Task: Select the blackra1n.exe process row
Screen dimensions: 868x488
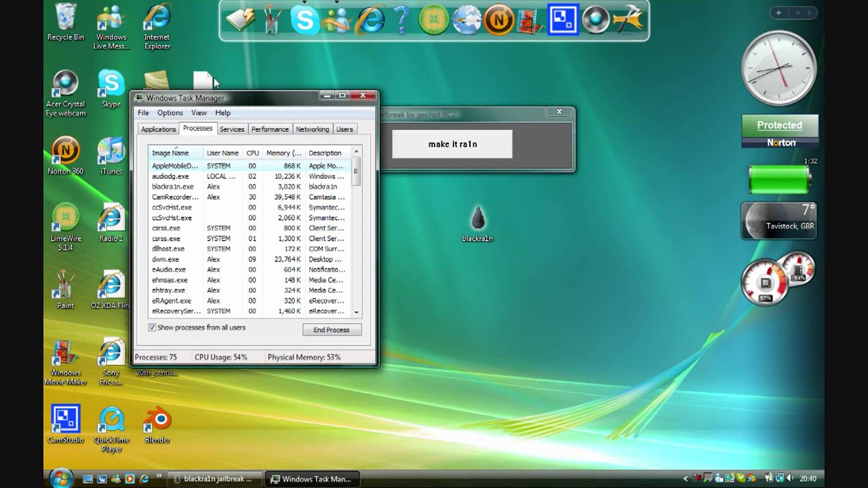Action: coord(250,186)
